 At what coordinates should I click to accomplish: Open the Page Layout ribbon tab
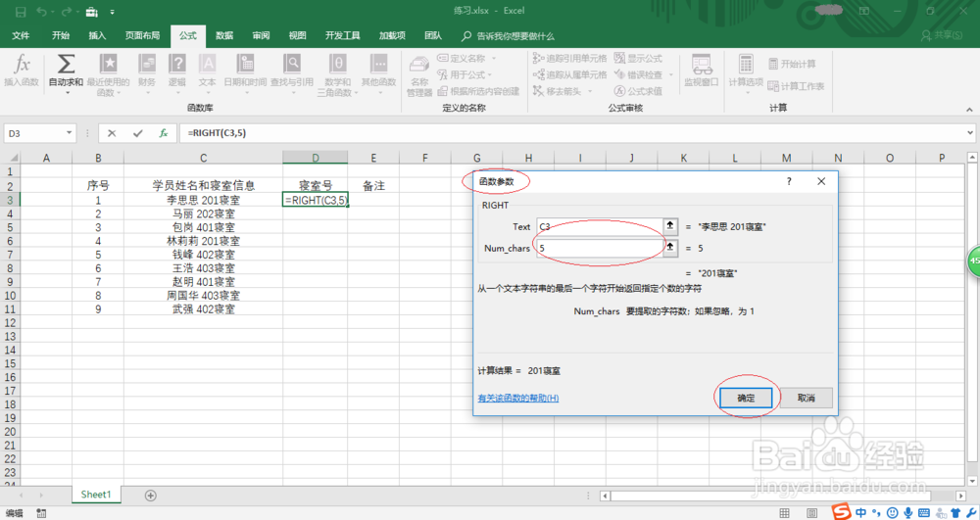click(142, 35)
